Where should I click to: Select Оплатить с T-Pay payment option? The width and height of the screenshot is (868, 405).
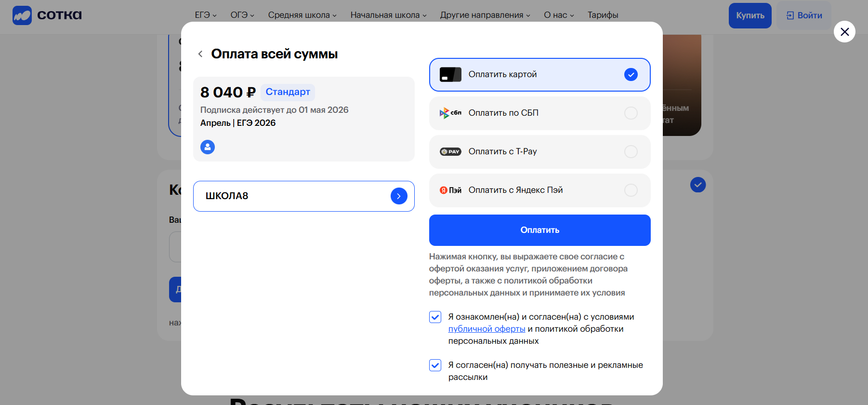tap(540, 152)
